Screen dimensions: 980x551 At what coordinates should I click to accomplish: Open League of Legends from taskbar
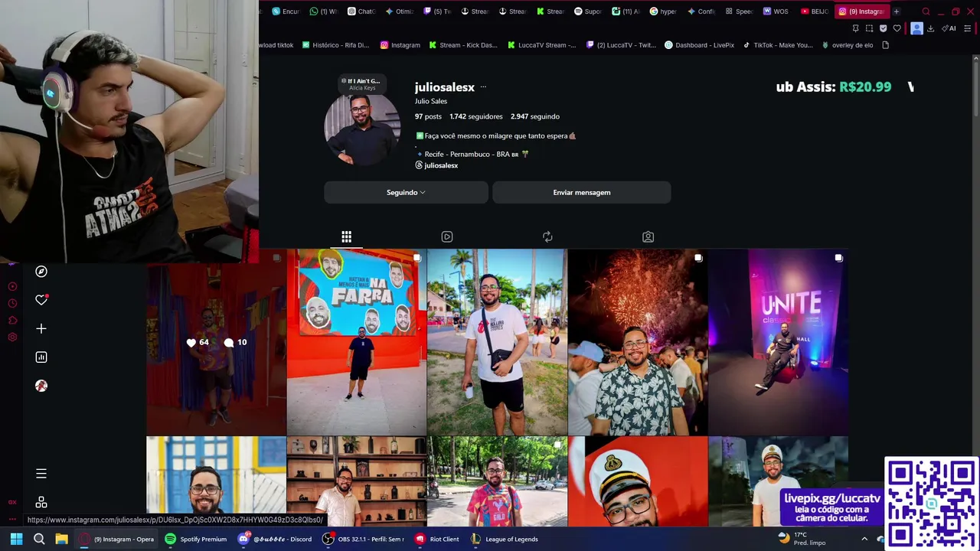pos(504,539)
